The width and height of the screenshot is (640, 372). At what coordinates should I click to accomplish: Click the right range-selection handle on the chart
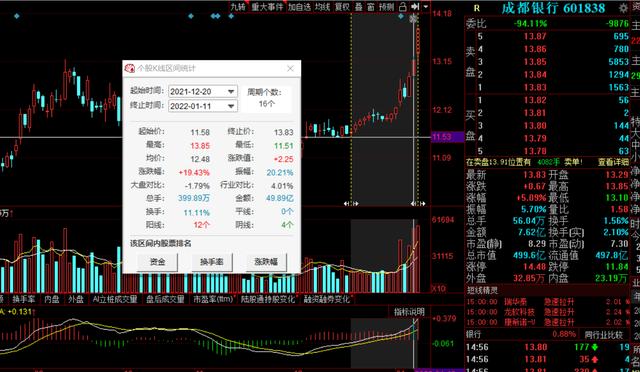coord(418,203)
